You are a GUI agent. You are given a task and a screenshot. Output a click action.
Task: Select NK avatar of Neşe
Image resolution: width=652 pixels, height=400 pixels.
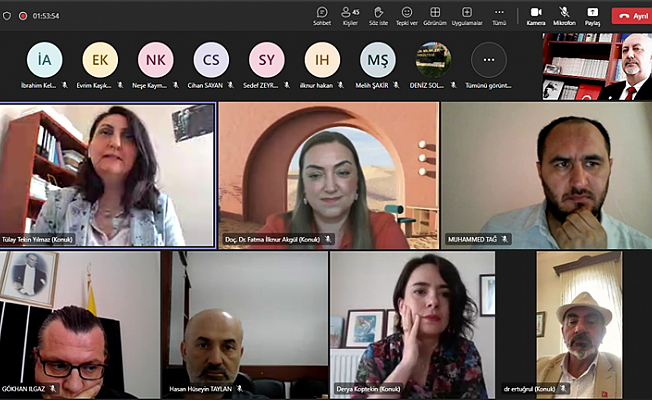(156, 60)
